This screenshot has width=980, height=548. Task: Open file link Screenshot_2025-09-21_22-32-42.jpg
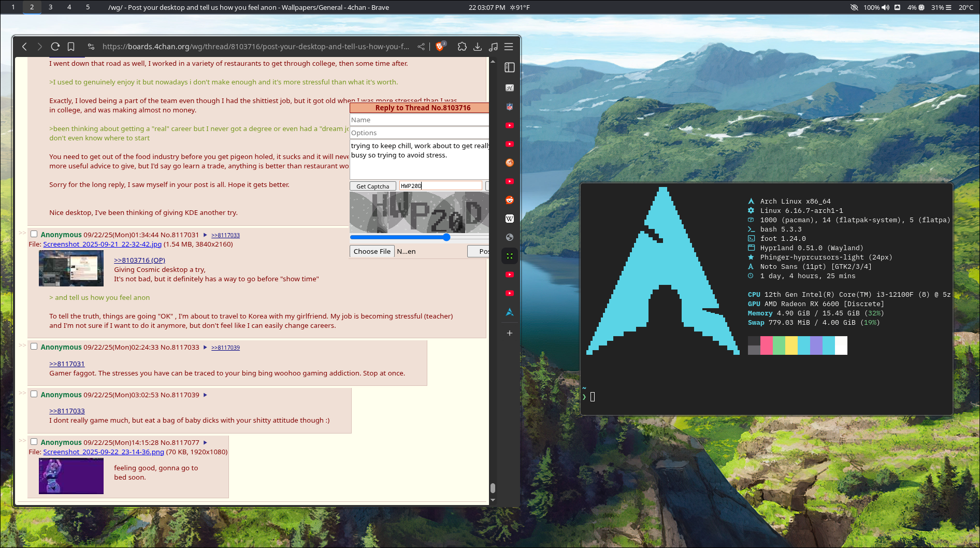(102, 244)
